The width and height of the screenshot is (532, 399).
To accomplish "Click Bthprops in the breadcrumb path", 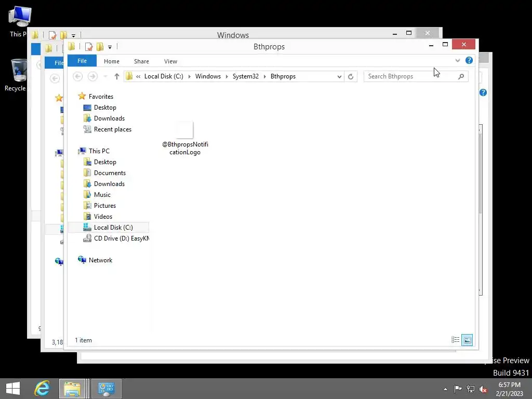I will point(283,76).
